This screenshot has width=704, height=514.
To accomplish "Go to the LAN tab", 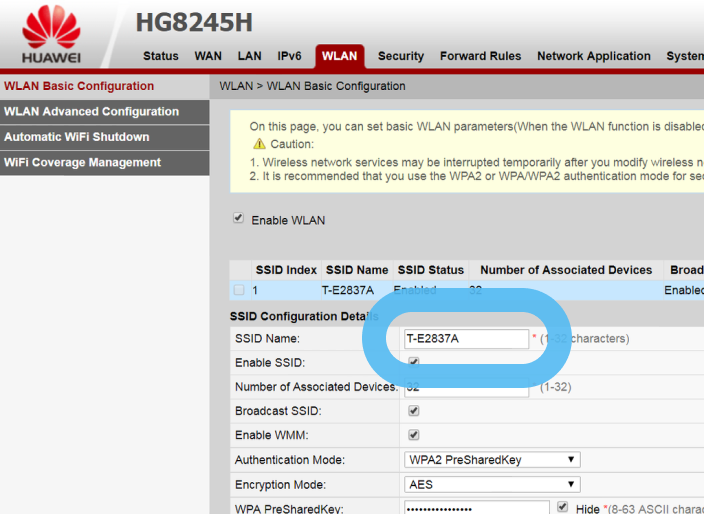I will point(250,56).
